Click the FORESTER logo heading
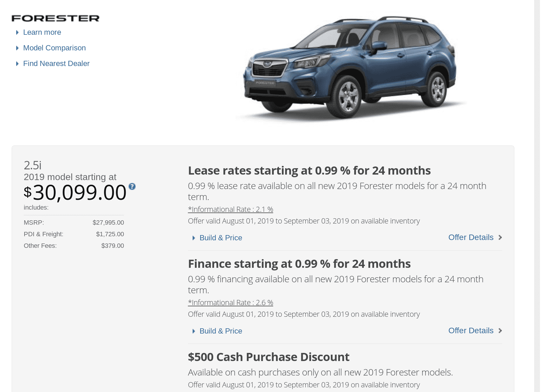 [x=55, y=19]
